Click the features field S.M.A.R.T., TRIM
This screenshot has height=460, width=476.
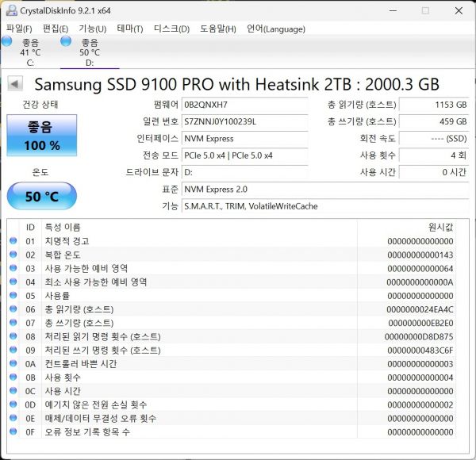(325, 206)
